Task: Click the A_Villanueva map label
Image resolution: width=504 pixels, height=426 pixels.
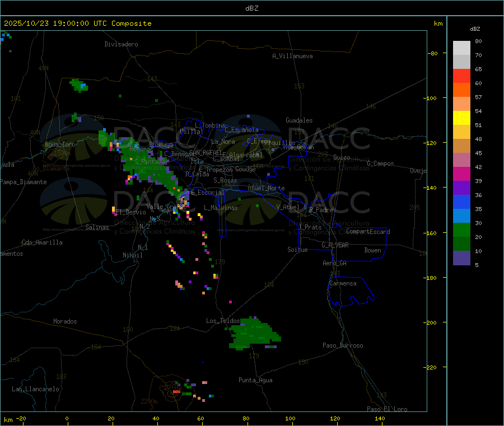Action: pyautogui.click(x=292, y=56)
